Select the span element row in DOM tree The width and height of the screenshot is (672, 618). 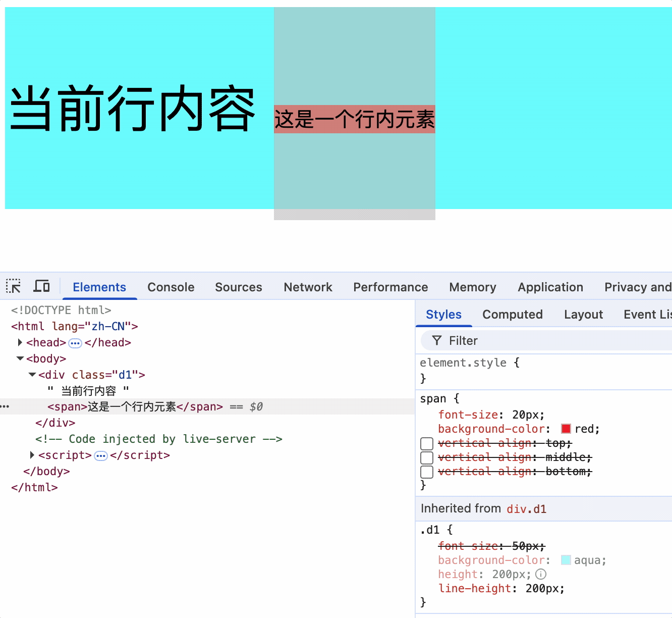(x=207, y=406)
